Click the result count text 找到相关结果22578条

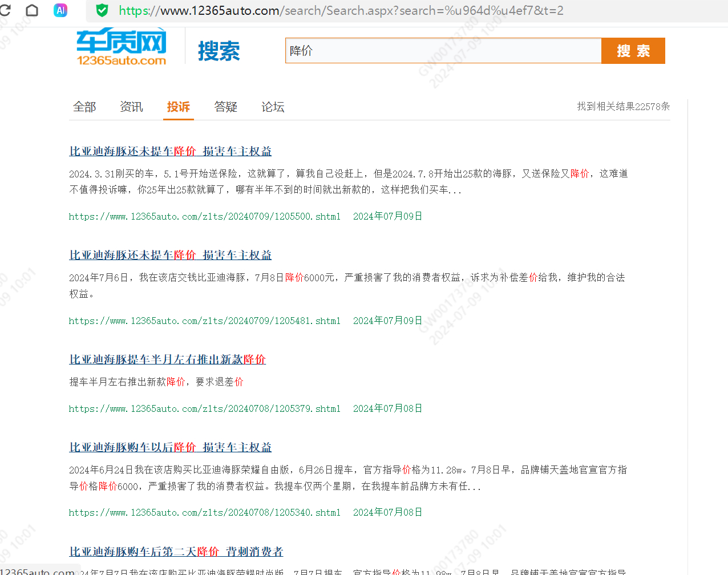pos(623,106)
